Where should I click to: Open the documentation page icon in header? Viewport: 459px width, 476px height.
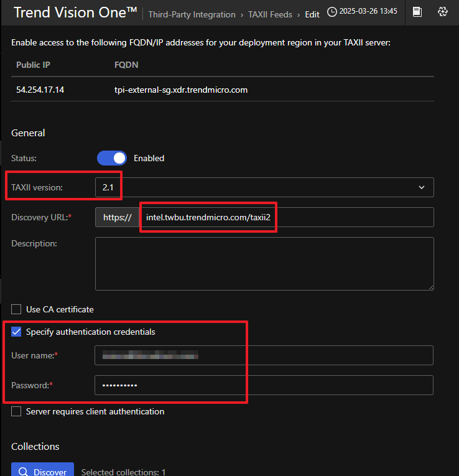point(417,12)
